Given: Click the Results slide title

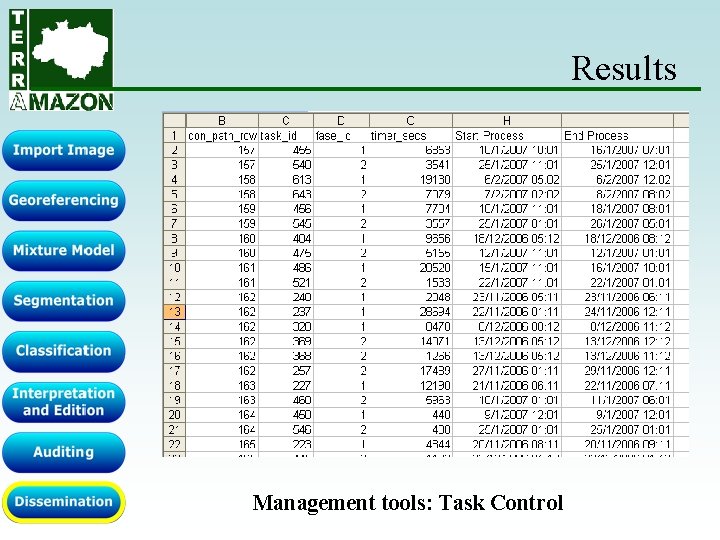Looking at the screenshot, I should pyautogui.click(x=624, y=69).
